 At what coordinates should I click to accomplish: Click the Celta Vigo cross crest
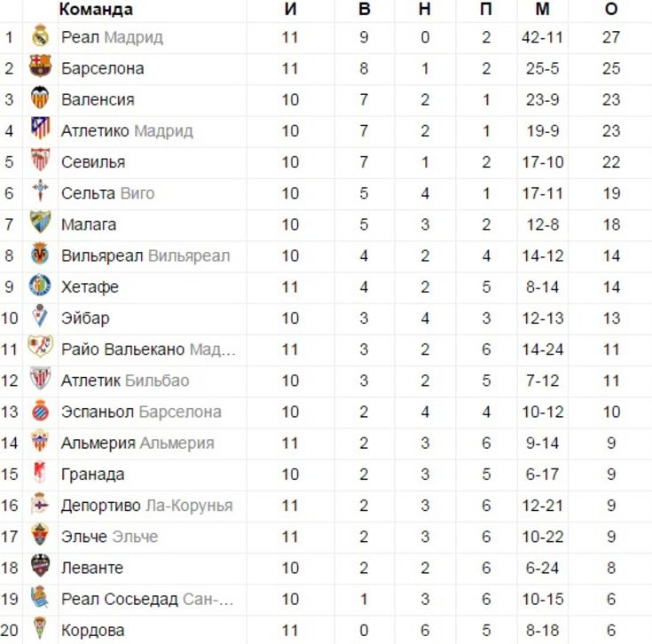point(40,191)
